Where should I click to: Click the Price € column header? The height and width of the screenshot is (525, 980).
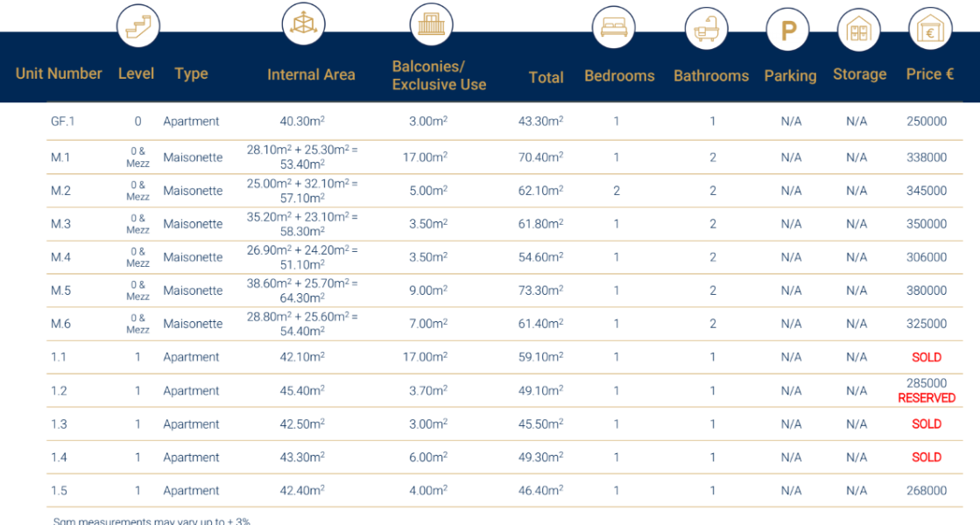point(929,74)
